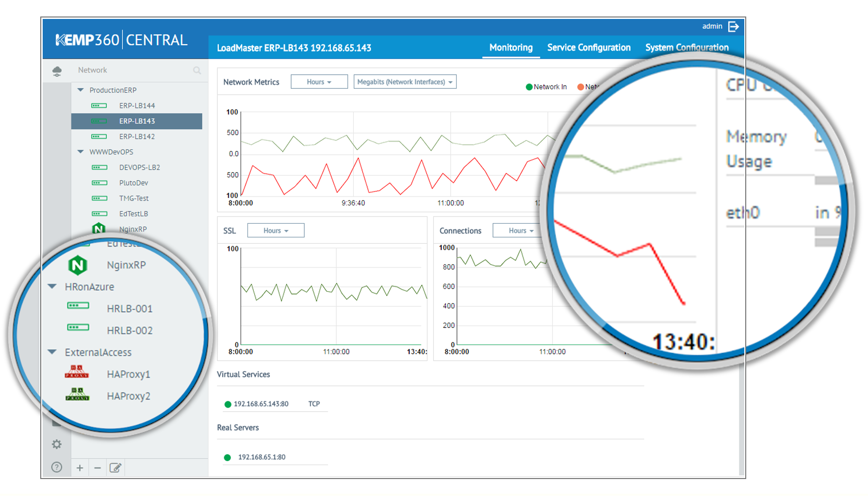The width and height of the screenshot is (868, 497).
Task: Click the HAProxy1 device icon
Action: coord(77,372)
